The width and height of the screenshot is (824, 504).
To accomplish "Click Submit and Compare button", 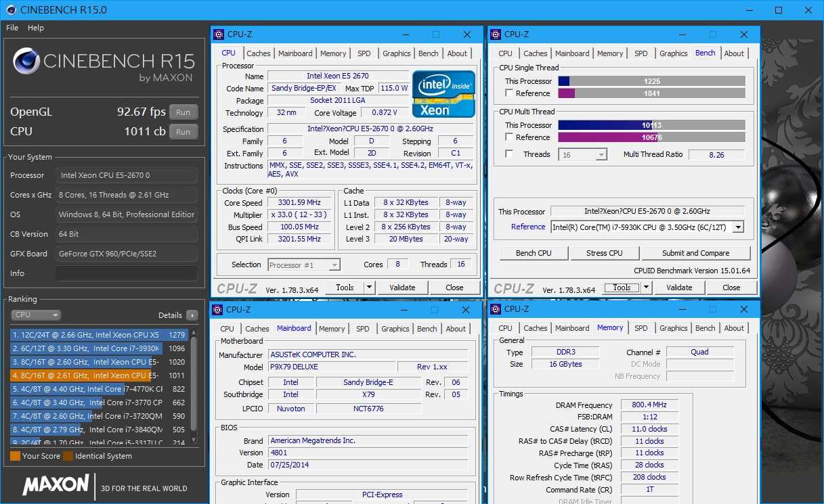I will tap(696, 253).
